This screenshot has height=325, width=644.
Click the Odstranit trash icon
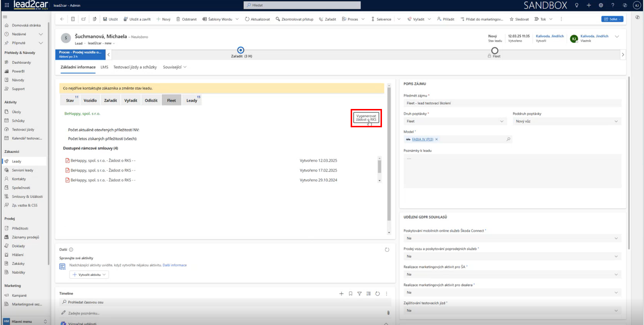(178, 19)
